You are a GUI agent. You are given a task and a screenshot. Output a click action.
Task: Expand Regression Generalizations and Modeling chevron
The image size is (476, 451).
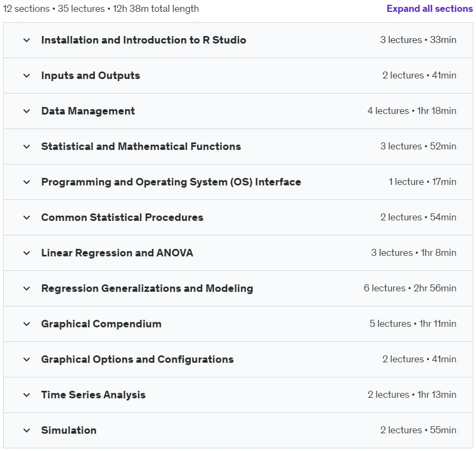pyautogui.click(x=27, y=289)
